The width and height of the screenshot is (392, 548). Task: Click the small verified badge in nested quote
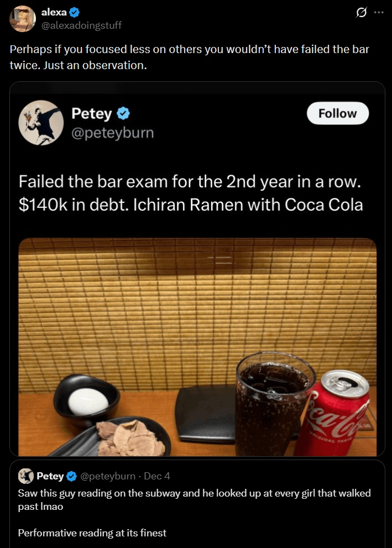[72, 476]
